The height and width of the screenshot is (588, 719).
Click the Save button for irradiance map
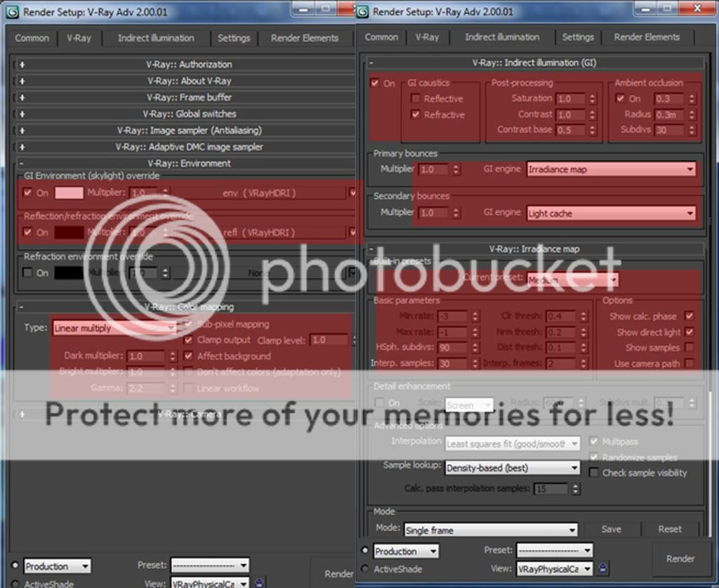click(612, 529)
